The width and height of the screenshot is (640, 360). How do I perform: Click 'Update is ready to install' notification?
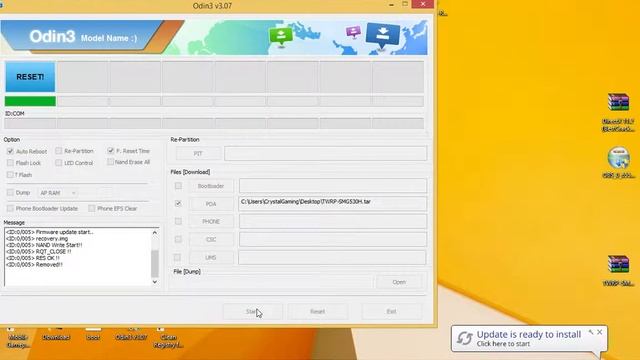pos(529,338)
